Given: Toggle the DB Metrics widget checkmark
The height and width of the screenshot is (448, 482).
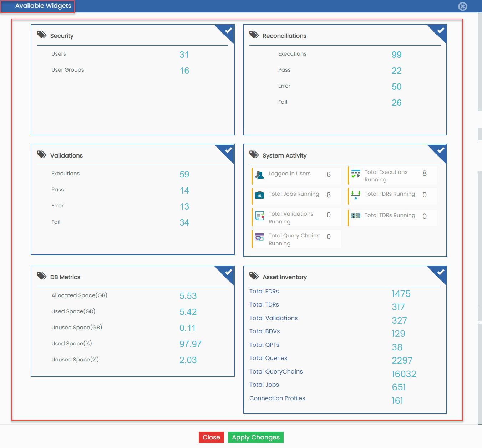Looking at the screenshot, I should 228,273.
